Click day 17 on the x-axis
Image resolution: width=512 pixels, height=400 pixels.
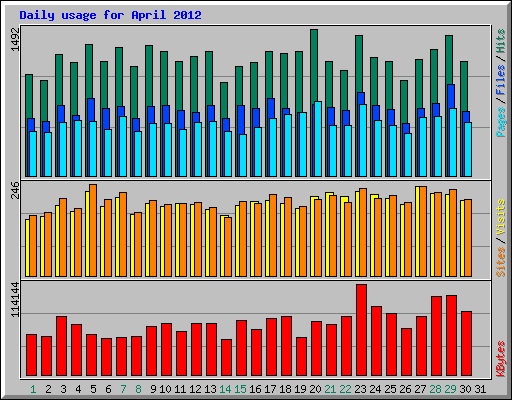[270, 389]
